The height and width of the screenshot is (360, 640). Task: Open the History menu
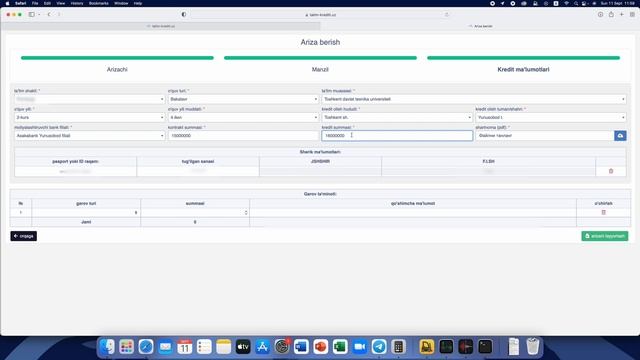tap(77, 3)
